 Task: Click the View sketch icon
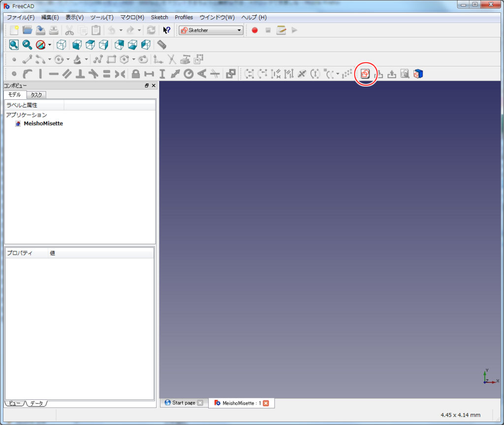(405, 74)
